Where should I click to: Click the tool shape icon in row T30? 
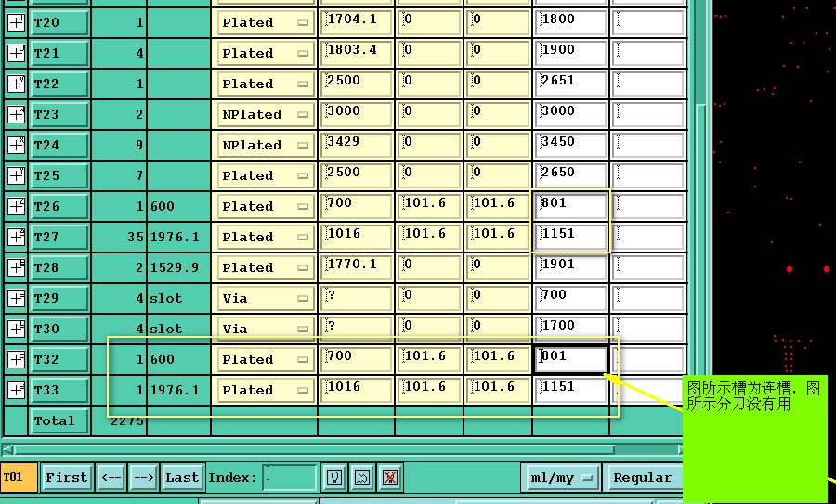coord(16,330)
